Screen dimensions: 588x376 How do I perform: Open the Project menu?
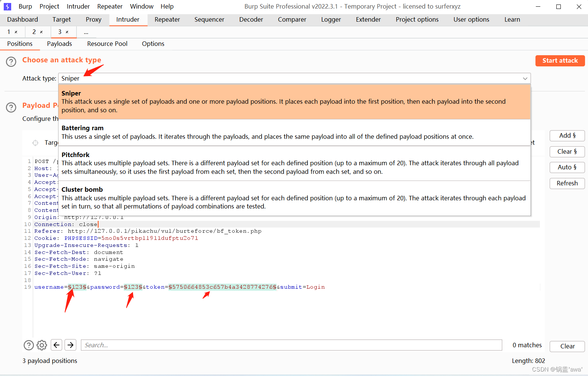[x=49, y=6]
